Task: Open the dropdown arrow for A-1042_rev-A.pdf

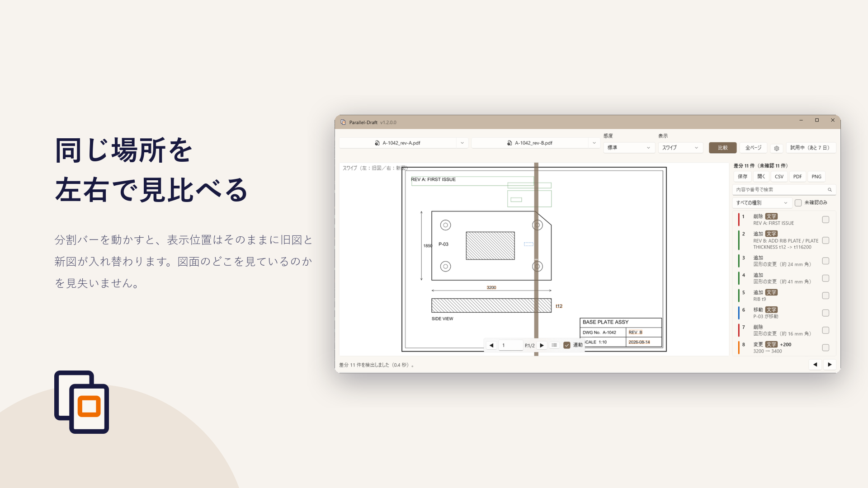Action: pyautogui.click(x=462, y=143)
